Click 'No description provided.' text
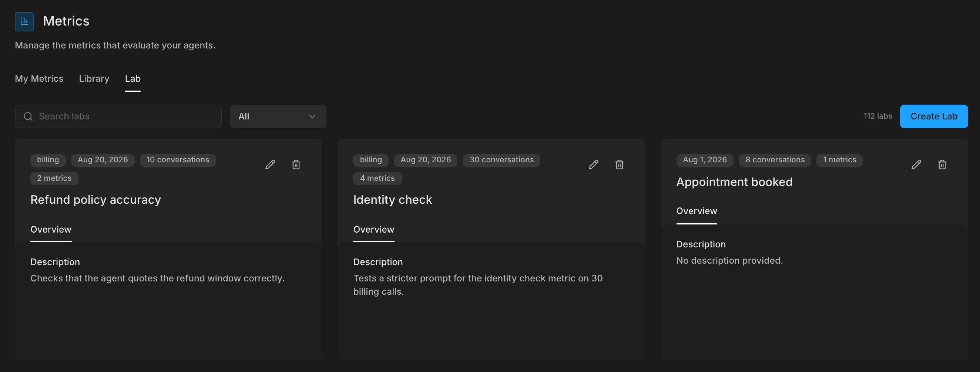The image size is (980, 372). click(729, 261)
